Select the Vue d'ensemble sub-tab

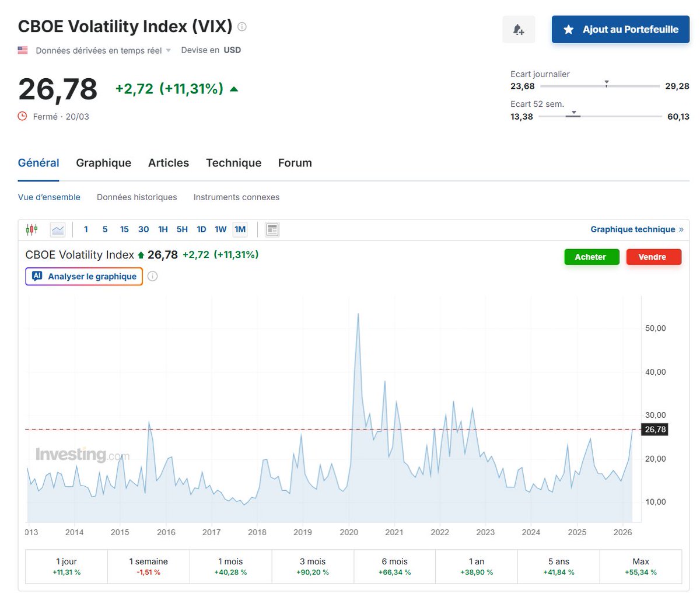pyautogui.click(x=49, y=197)
